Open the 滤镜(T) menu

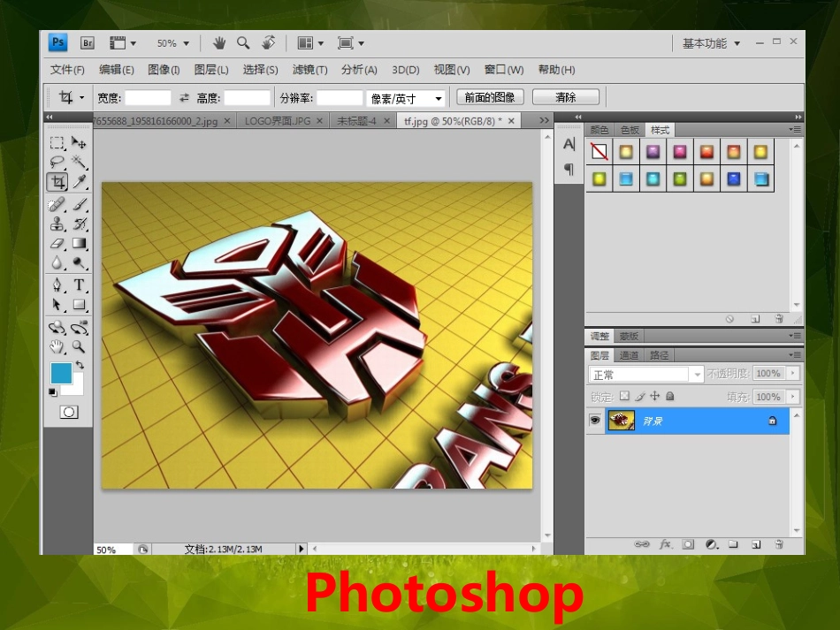tap(309, 70)
